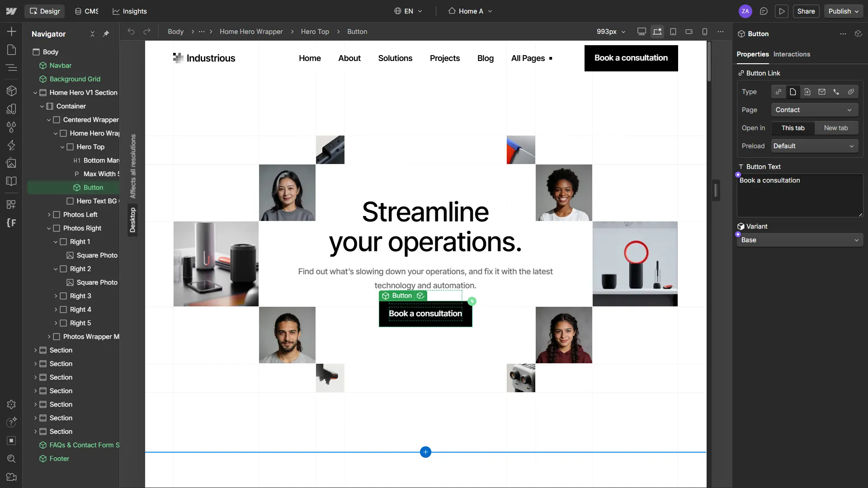Close the Navigator panel
Viewport: 868px width, 488px height.
[x=92, y=34]
